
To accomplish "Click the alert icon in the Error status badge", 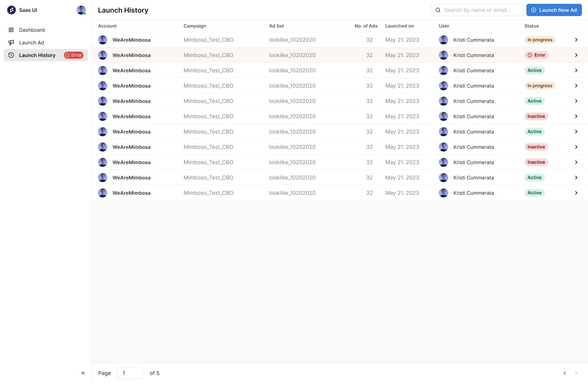I will [530, 55].
